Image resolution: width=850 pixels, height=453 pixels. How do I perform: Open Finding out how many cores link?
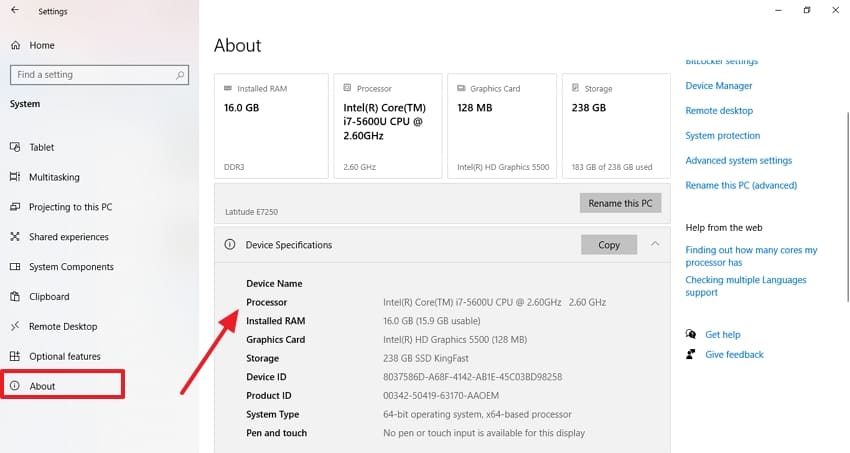tap(751, 256)
